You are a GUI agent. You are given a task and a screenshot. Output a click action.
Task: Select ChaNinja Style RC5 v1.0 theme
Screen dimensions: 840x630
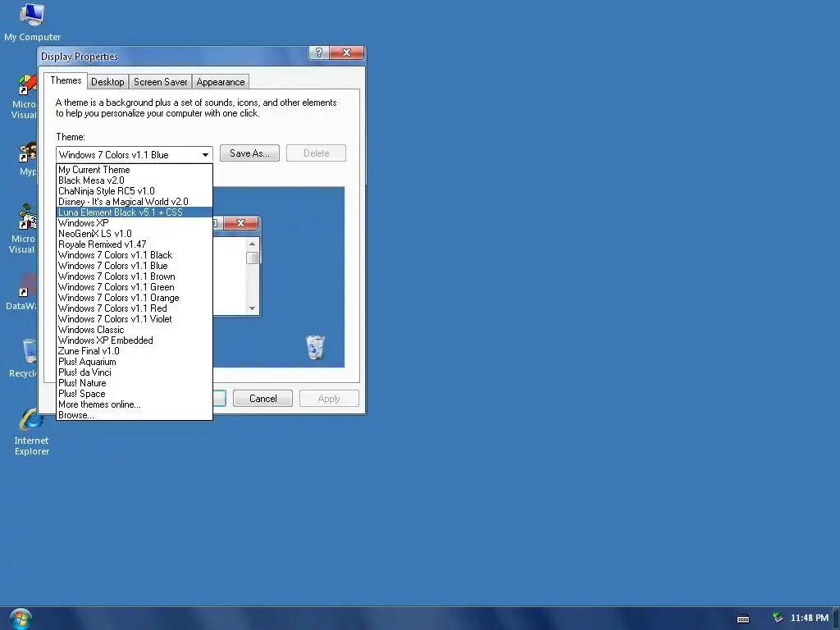coord(135,191)
